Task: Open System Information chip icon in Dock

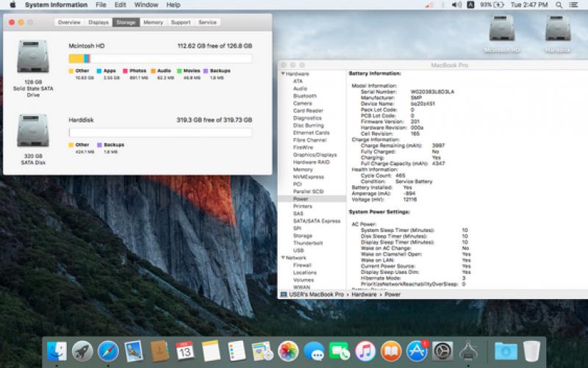Action: point(468,351)
